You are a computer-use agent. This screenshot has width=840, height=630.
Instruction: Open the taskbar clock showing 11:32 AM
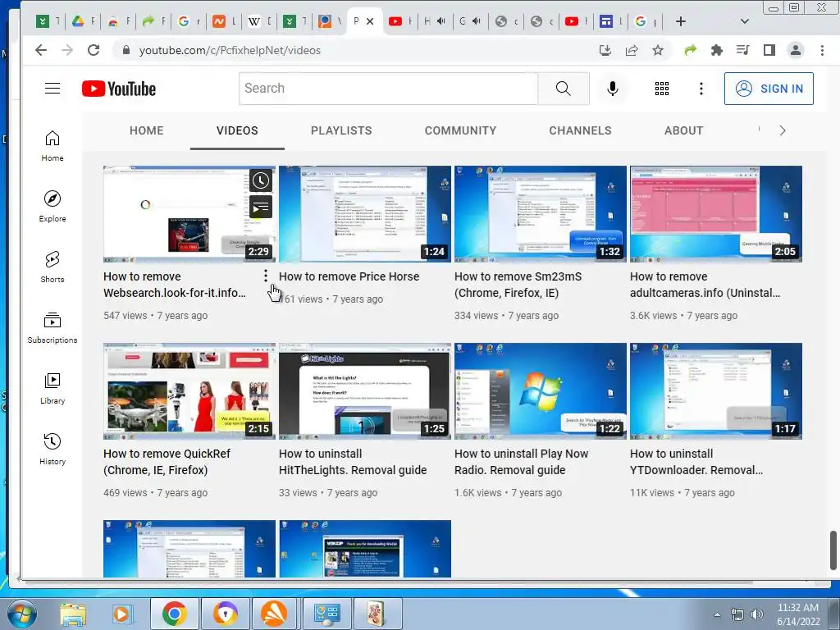point(798,614)
